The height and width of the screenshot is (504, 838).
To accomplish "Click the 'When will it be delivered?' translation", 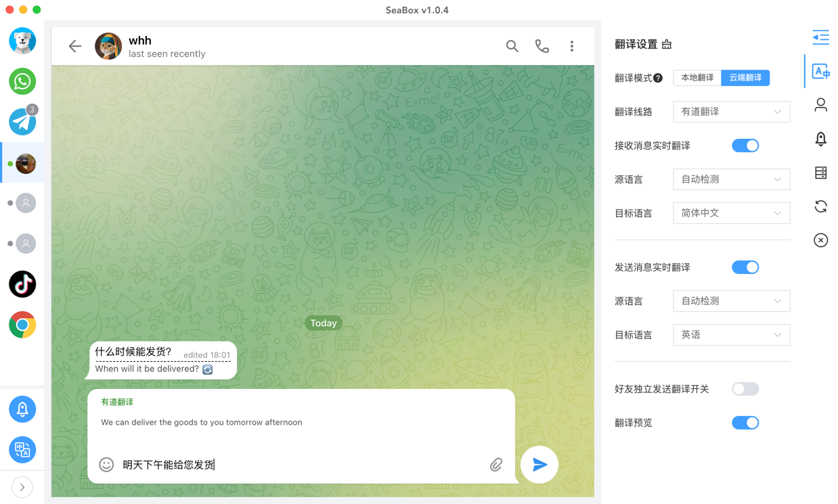I will (x=147, y=369).
